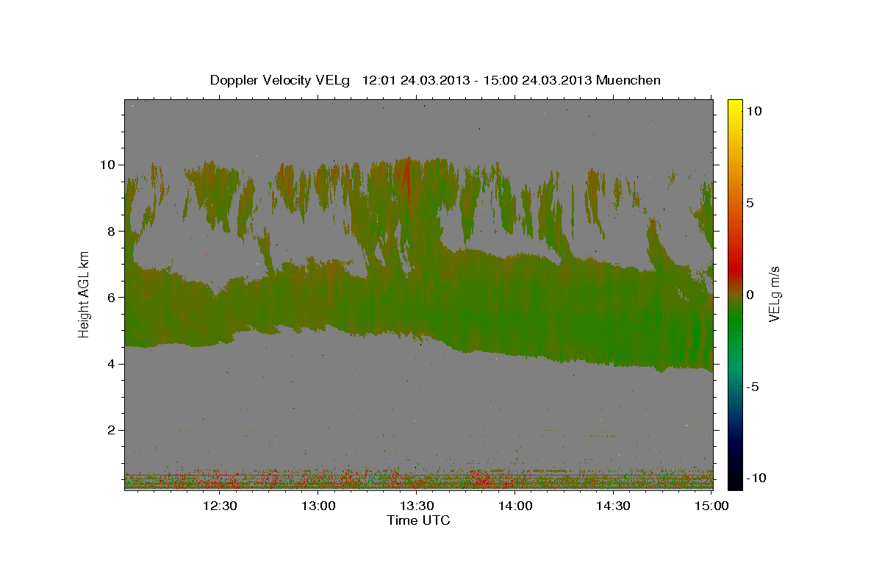Click the height axis label 10
This screenshot has height=588, width=882.
(x=107, y=165)
